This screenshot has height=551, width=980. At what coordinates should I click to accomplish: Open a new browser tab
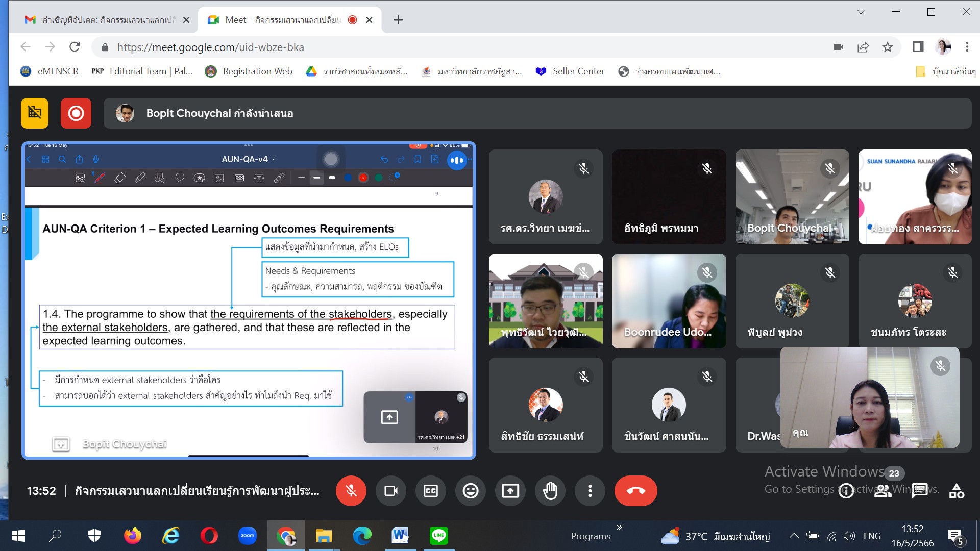pyautogui.click(x=398, y=20)
